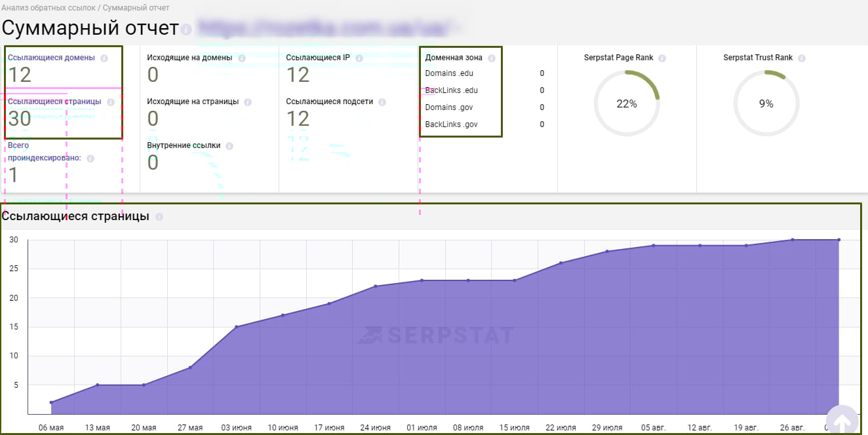Click info icon next to chart title Ссылающиеся страницы
The height and width of the screenshot is (435, 868).
[x=159, y=216]
